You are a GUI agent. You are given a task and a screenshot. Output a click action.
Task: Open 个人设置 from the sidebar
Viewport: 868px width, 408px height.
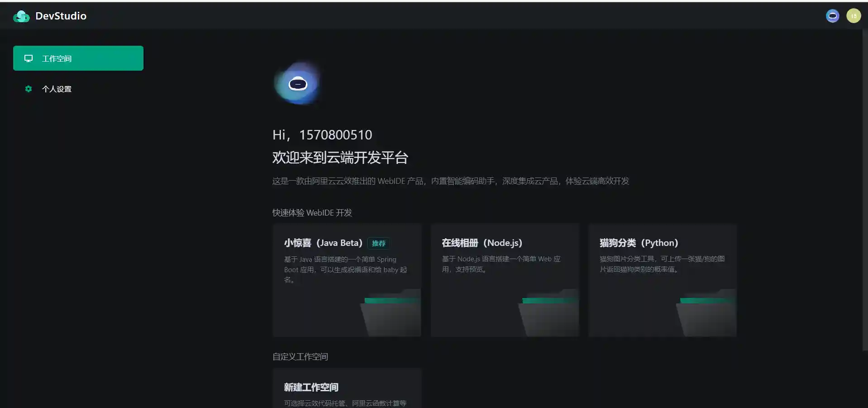pos(57,89)
